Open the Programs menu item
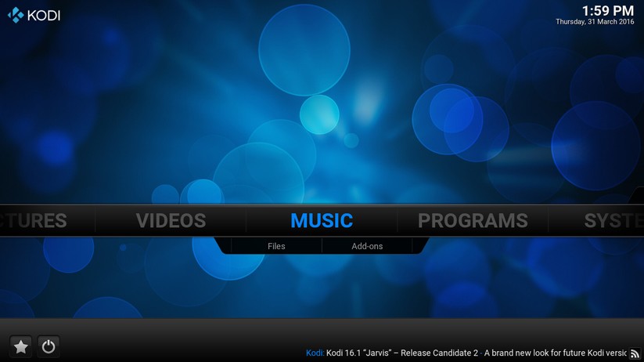This screenshot has height=362, width=644. tap(473, 221)
